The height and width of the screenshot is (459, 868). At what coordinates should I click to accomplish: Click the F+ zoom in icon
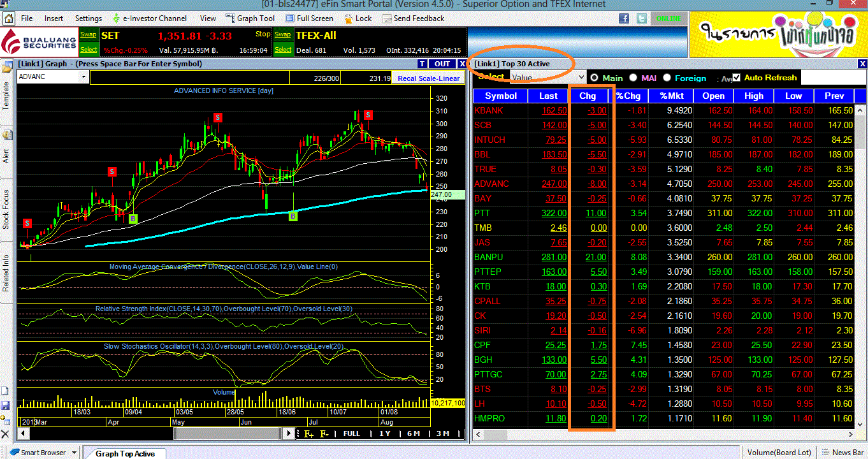click(309, 434)
